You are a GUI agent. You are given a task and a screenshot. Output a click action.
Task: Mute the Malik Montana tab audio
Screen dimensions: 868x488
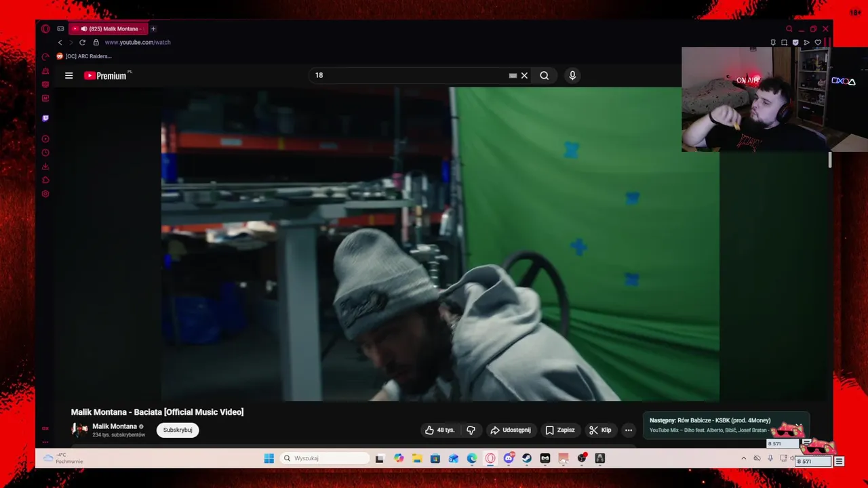pos(84,29)
